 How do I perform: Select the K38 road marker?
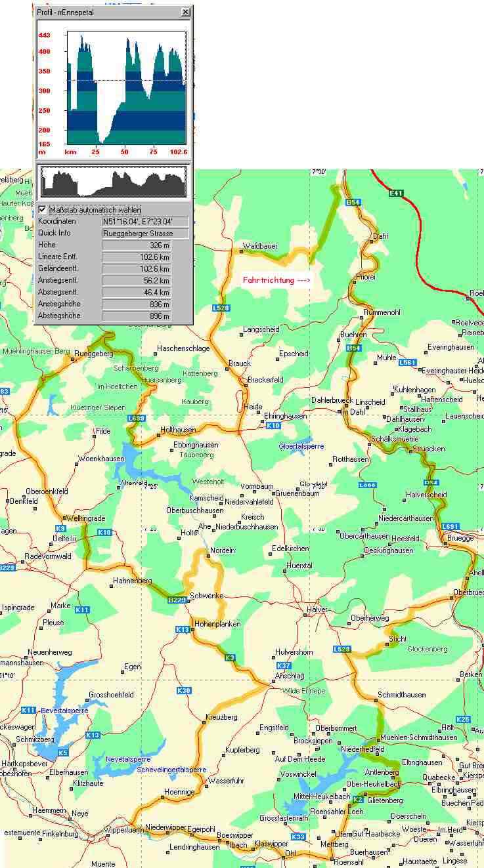[184, 690]
